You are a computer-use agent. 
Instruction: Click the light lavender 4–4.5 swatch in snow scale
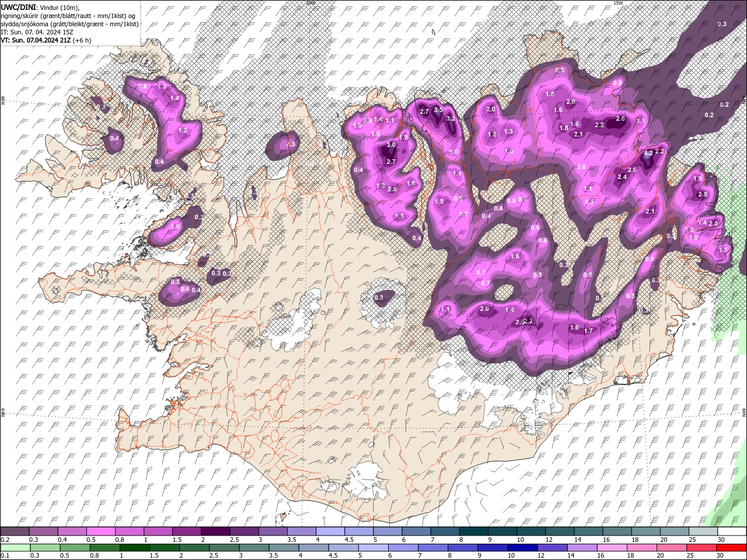[329, 531]
